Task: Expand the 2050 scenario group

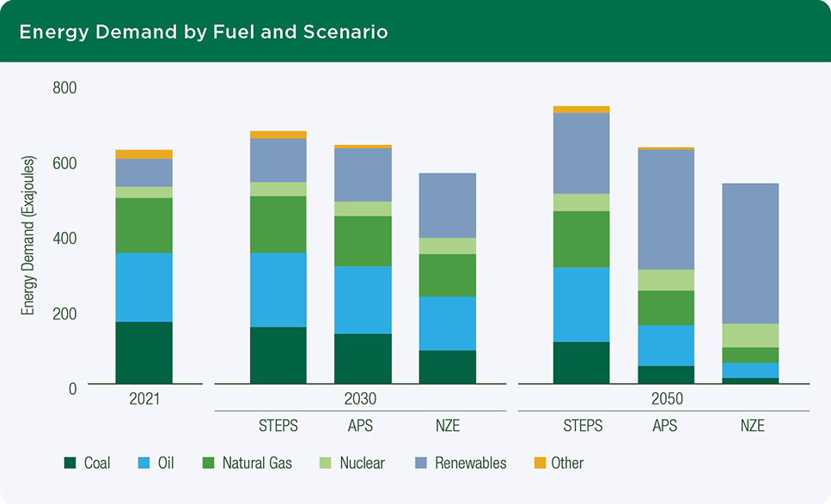Action: click(x=667, y=398)
